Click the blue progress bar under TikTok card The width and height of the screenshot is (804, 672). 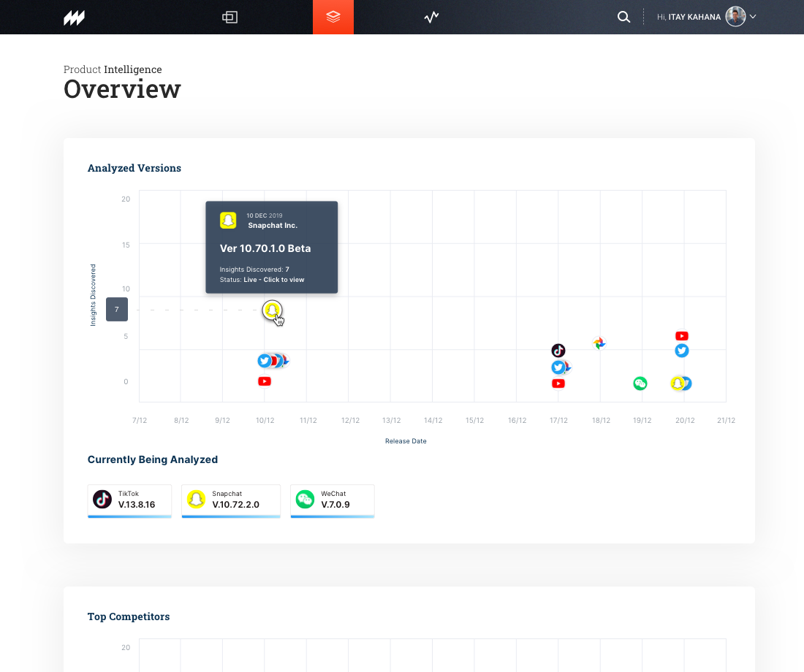pyautogui.click(x=129, y=516)
